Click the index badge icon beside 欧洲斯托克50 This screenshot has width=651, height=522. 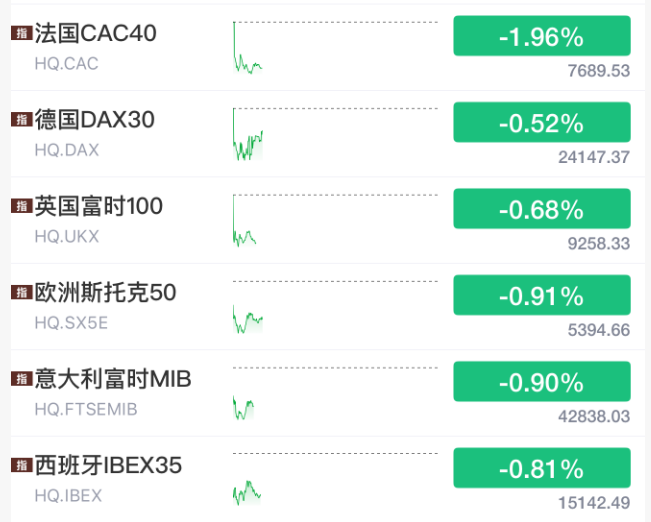pyautogui.click(x=20, y=293)
